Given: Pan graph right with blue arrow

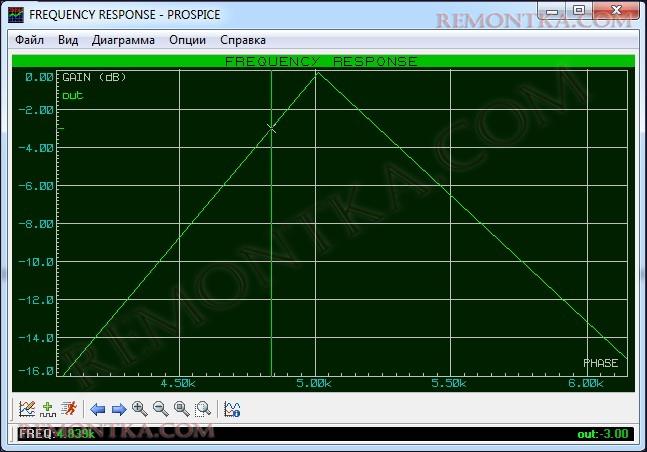Looking at the screenshot, I should point(118,408).
